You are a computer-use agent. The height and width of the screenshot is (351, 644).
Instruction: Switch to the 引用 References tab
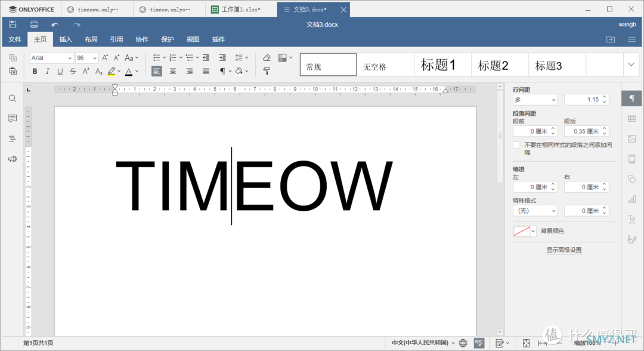point(117,39)
